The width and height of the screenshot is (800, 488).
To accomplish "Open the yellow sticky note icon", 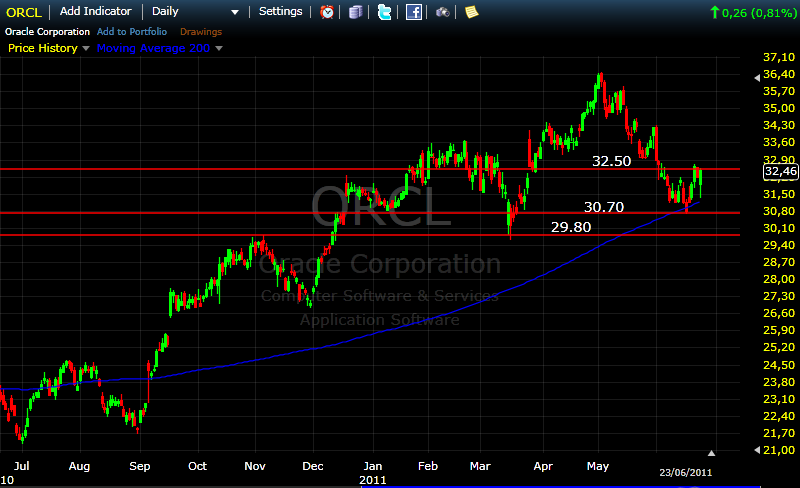I will (471, 12).
